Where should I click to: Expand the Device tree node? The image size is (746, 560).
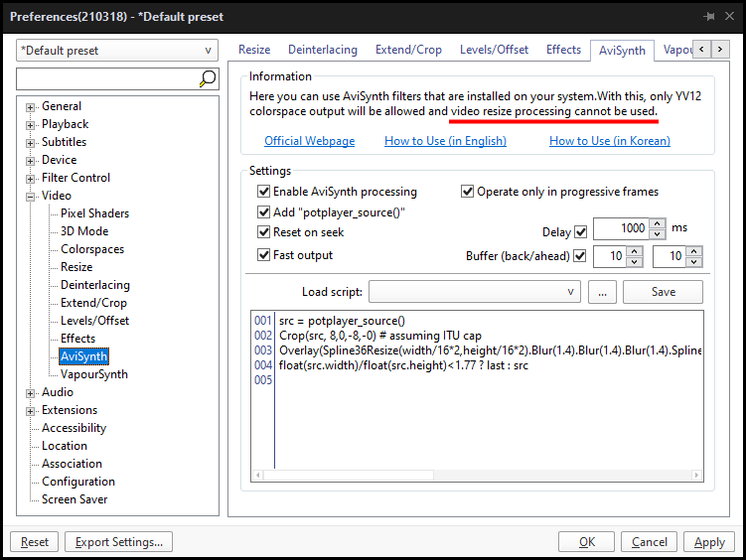[30, 161]
